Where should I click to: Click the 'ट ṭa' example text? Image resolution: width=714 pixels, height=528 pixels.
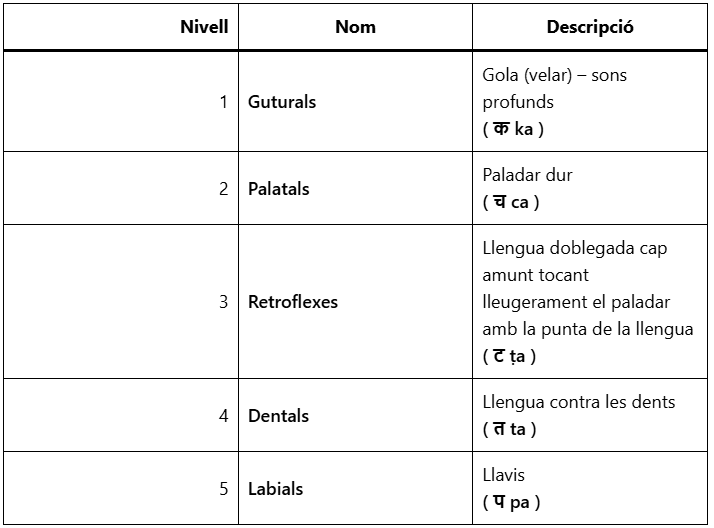[512, 357]
